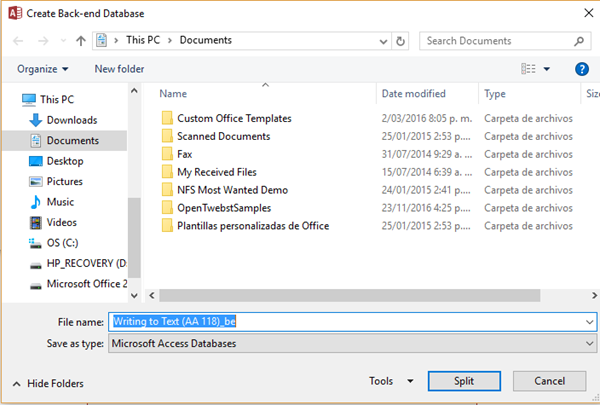Select Downloads in the navigation pane

pos(71,120)
